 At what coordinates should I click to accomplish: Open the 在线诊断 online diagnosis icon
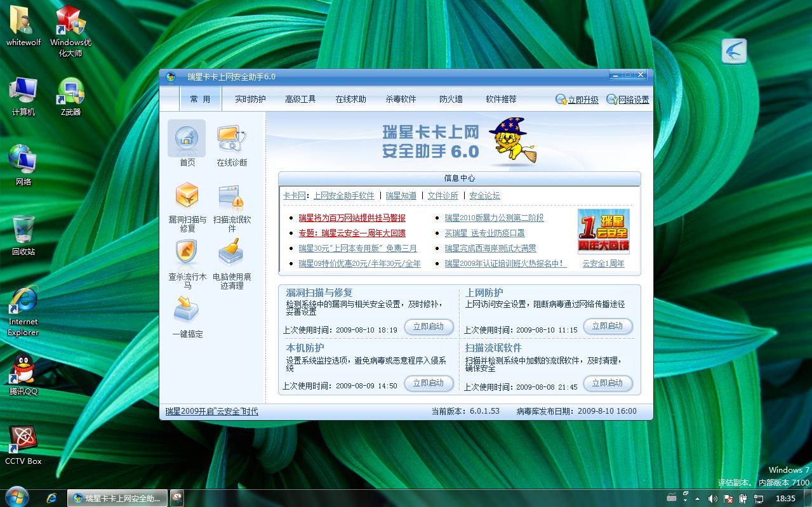pyautogui.click(x=231, y=138)
